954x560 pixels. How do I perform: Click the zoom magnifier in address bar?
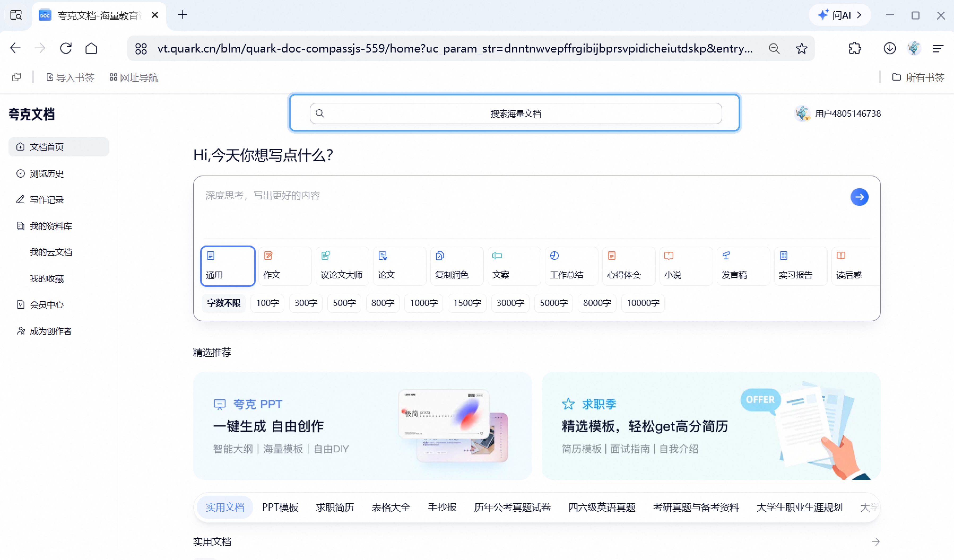[x=774, y=49]
